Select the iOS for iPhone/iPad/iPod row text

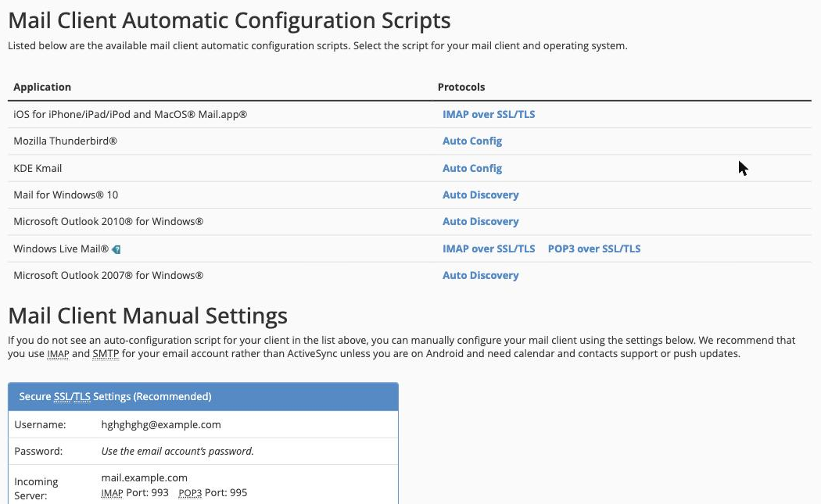tap(131, 114)
